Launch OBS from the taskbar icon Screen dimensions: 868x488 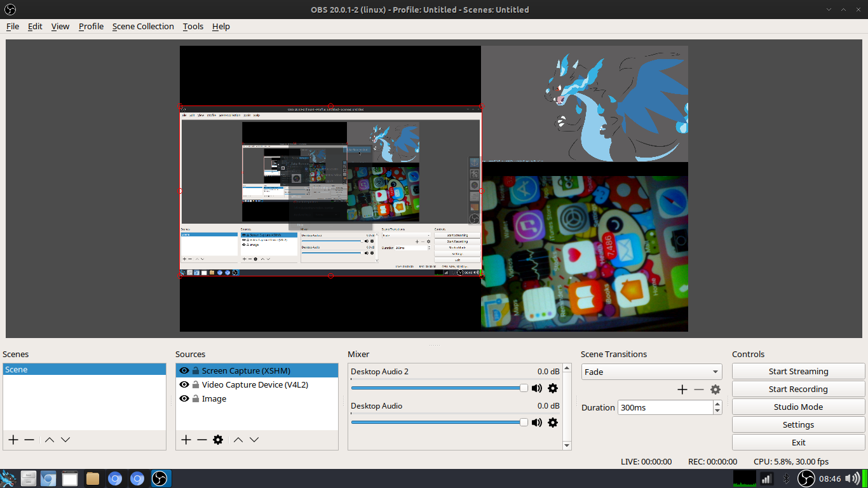click(160, 478)
